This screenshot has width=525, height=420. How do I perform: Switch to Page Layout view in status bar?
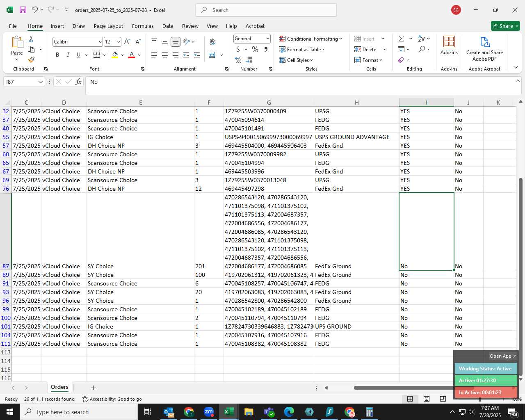tap(427, 399)
